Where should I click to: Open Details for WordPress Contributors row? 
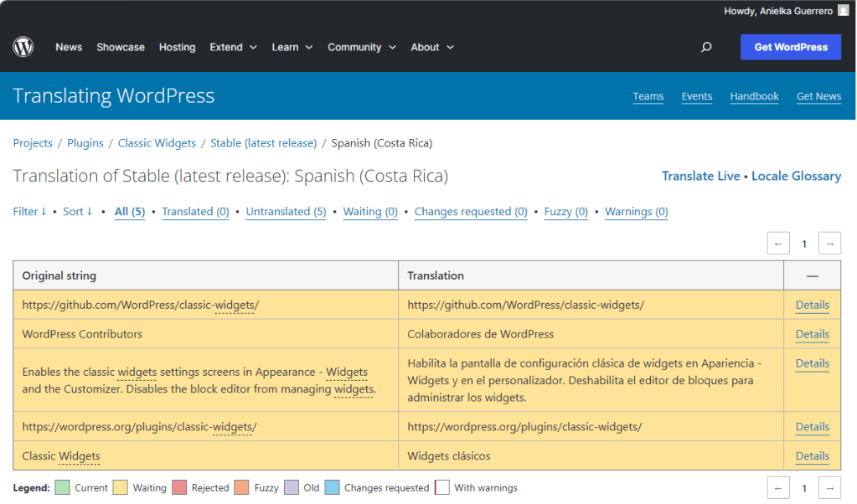coord(812,334)
